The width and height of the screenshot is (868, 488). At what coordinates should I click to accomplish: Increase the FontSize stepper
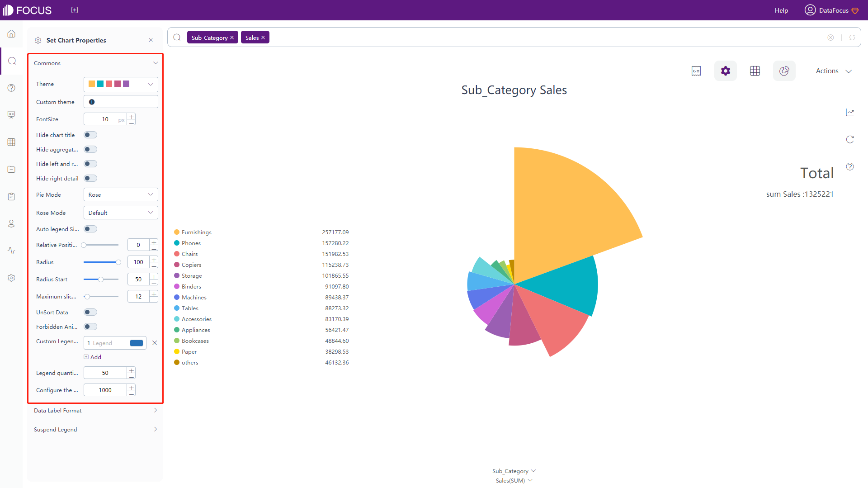tap(132, 117)
